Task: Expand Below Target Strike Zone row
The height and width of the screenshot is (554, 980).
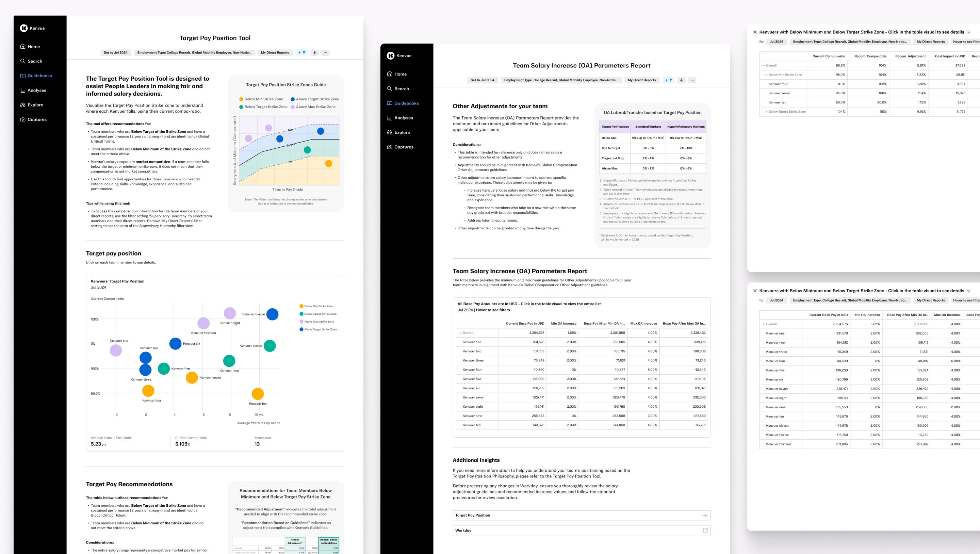Action: point(766,112)
